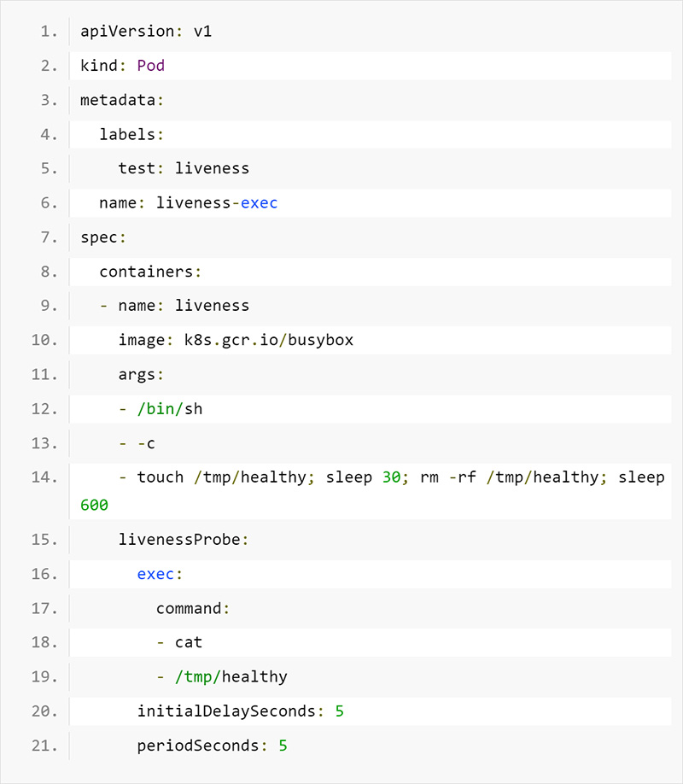Click the 'Pod' value on line 2
Screen dimensions: 683x784
click(151, 66)
